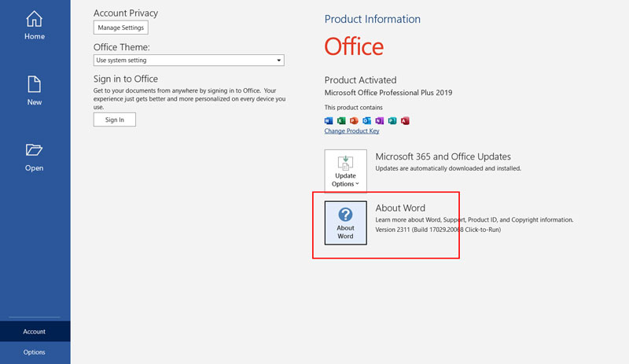Click Microsoft Office Professional Plus 2019 text
Image resolution: width=629 pixels, height=364 pixels.
pos(388,93)
